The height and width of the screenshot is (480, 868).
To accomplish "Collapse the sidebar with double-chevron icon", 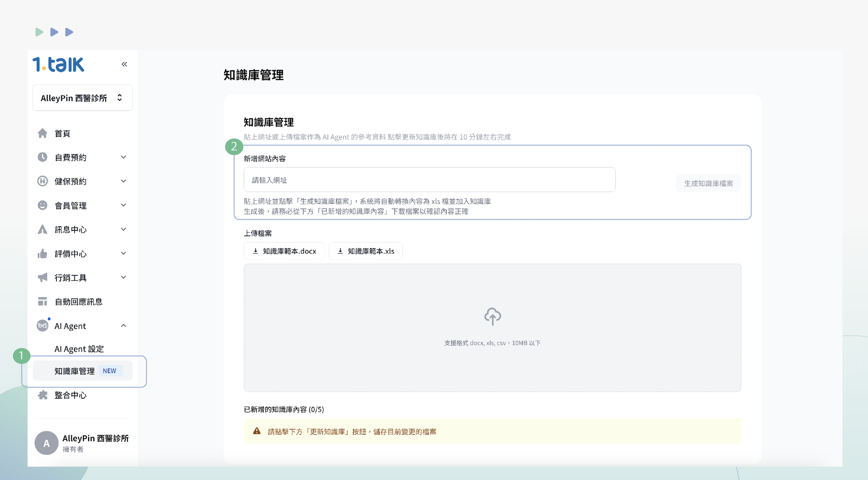I will [x=124, y=64].
